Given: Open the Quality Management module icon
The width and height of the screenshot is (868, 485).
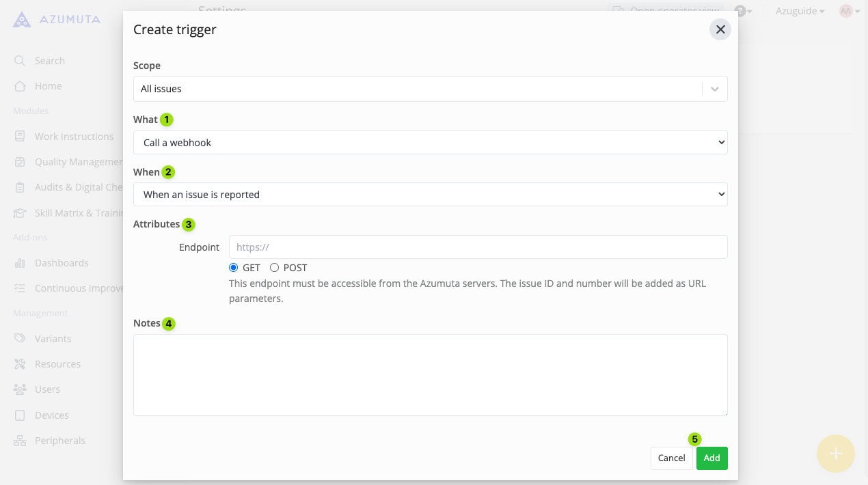Looking at the screenshot, I should pyautogui.click(x=20, y=161).
